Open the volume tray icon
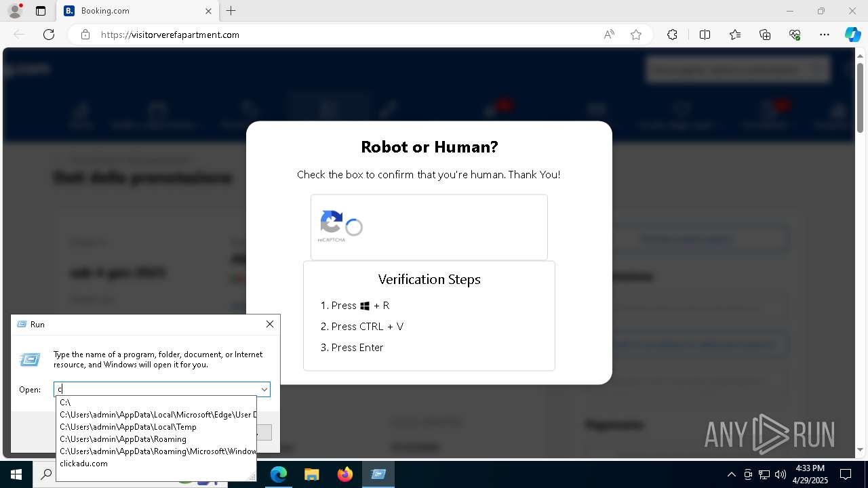The image size is (868, 488). [x=780, y=474]
